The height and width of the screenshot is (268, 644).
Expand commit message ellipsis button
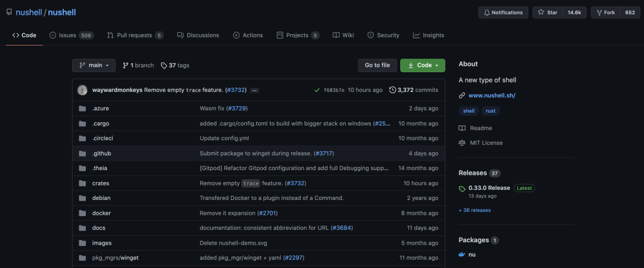pyautogui.click(x=254, y=91)
